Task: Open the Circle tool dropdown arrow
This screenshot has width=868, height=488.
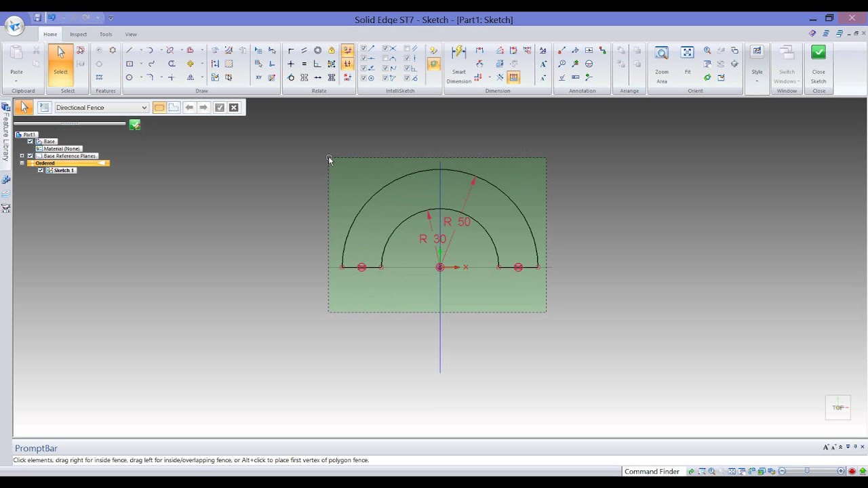Action: pos(141,77)
